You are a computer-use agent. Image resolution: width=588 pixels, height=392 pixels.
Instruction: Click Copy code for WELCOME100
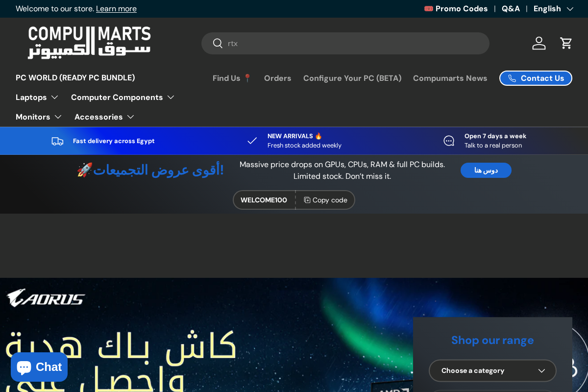point(325,200)
